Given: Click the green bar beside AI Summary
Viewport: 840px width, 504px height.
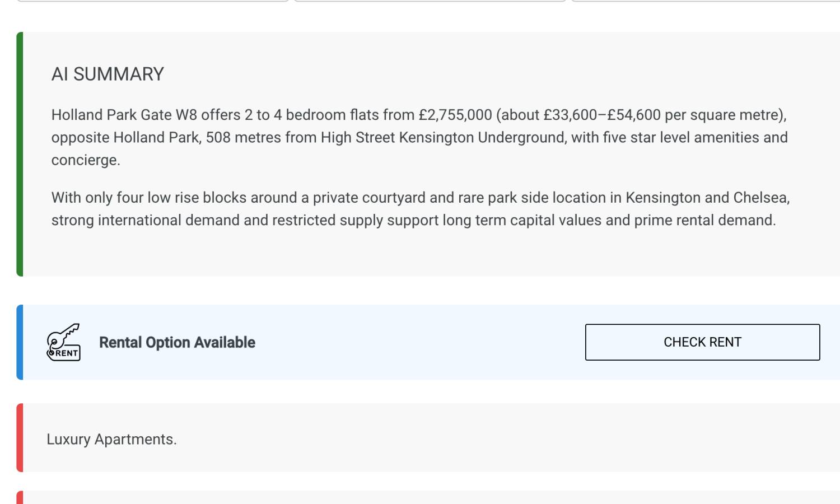Looking at the screenshot, I should click(x=20, y=154).
